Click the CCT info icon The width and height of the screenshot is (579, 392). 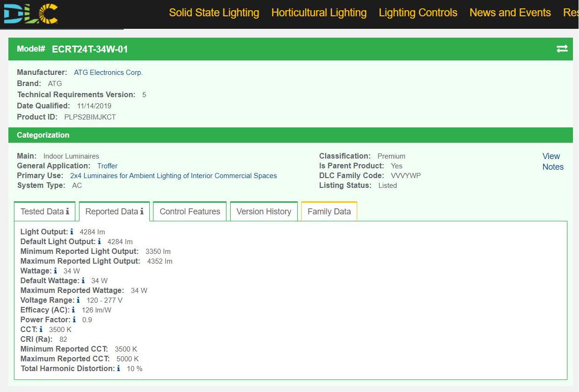click(x=40, y=329)
